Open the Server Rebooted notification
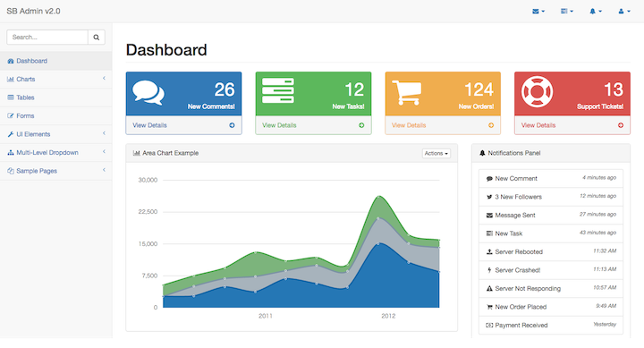Viewport: 644px width, 348px height. click(x=551, y=252)
